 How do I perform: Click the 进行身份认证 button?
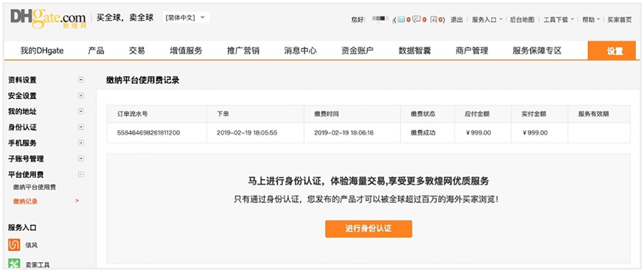pyautogui.click(x=369, y=228)
